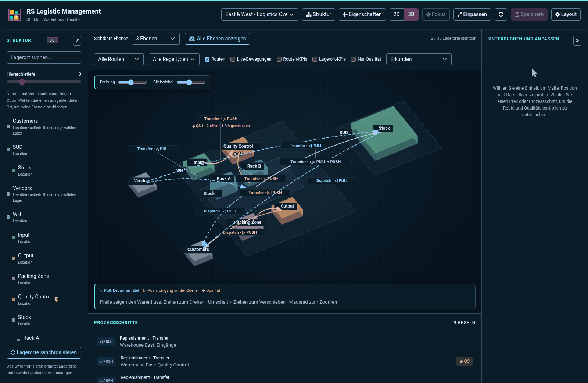Click the Dispatch PUSH route label

(240, 232)
